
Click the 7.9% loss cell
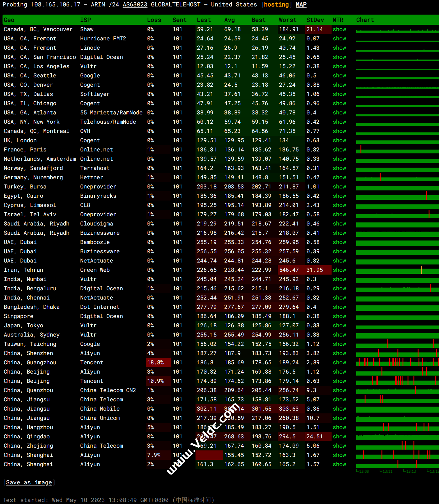click(x=158, y=455)
